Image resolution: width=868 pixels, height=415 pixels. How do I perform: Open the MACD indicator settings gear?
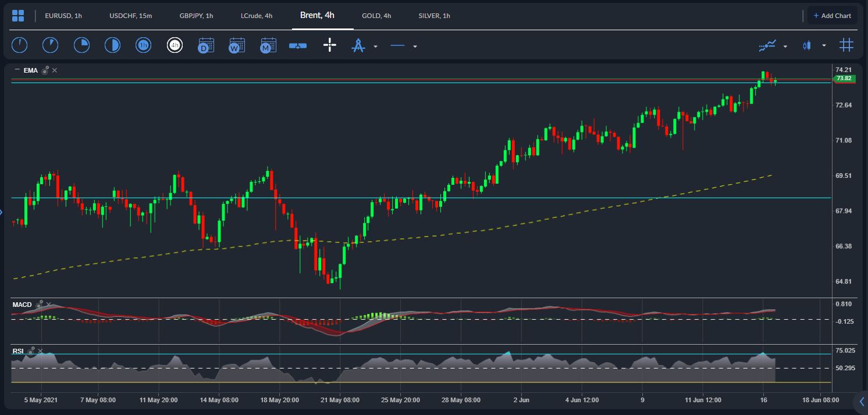[x=40, y=305]
